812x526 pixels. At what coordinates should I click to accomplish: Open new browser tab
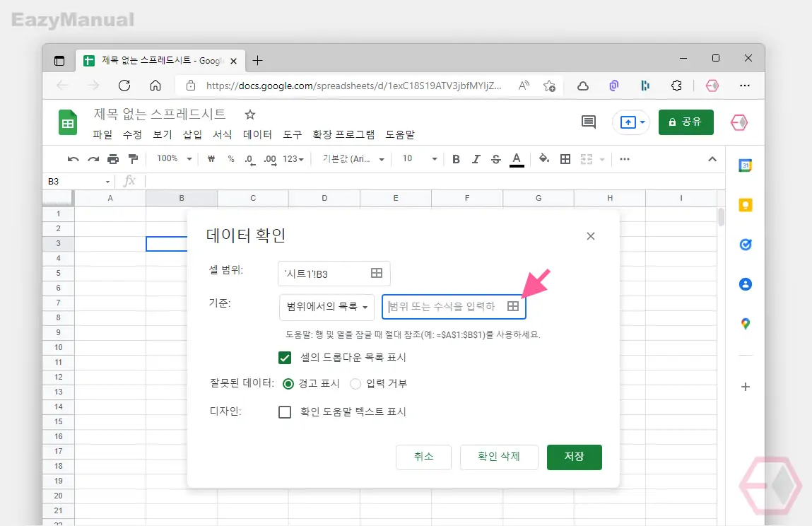tap(257, 61)
